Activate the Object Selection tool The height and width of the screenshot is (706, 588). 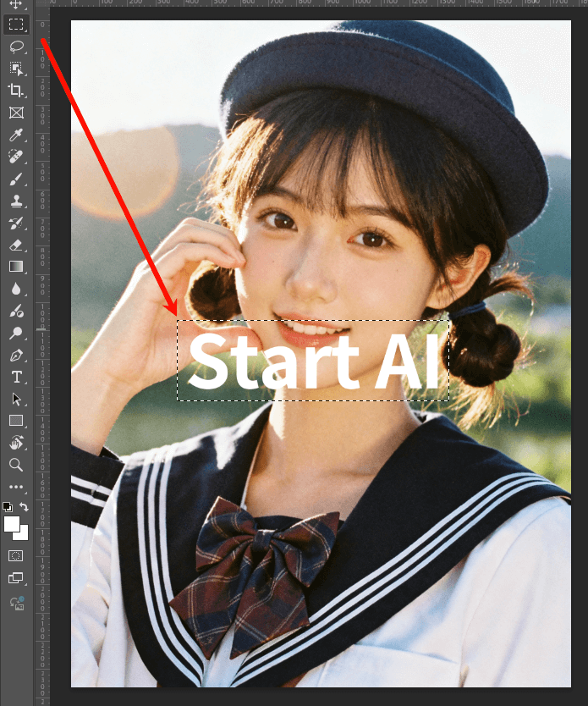tap(15, 69)
